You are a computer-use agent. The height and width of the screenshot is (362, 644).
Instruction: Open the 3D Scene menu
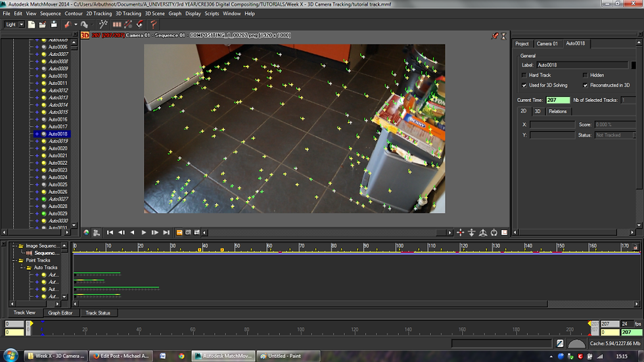pyautogui.click(x=155, y=14)
